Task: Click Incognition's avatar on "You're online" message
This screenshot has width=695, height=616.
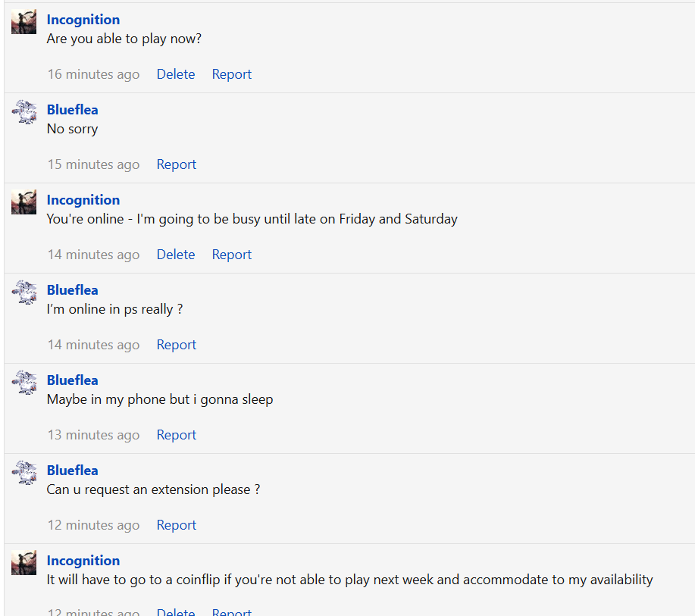Action: (24, 202)
